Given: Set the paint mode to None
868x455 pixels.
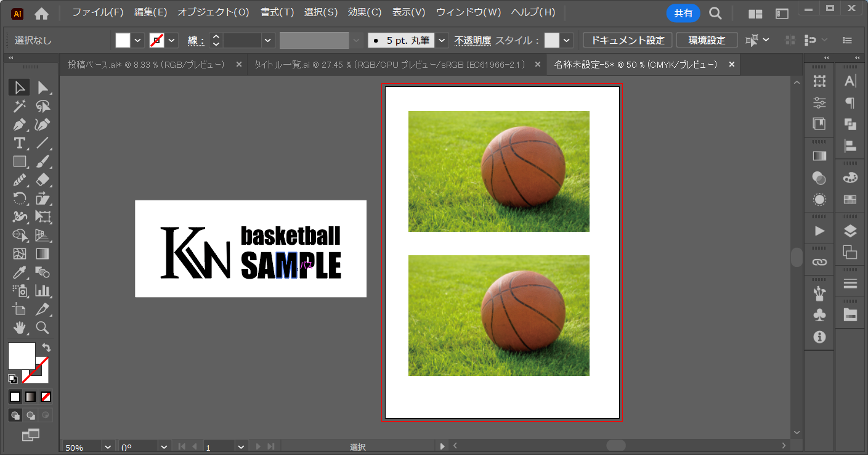Looking at the screenshot, I should point(46,396).
